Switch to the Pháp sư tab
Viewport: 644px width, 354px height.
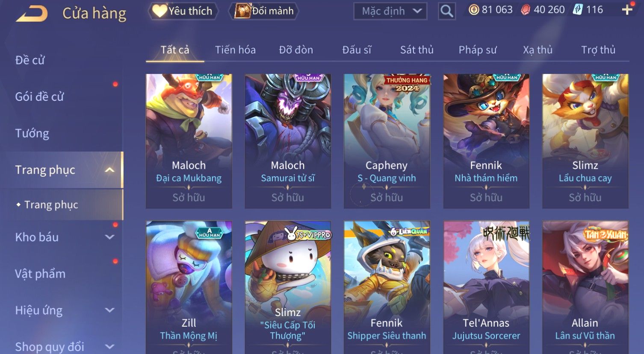(478, 50)
